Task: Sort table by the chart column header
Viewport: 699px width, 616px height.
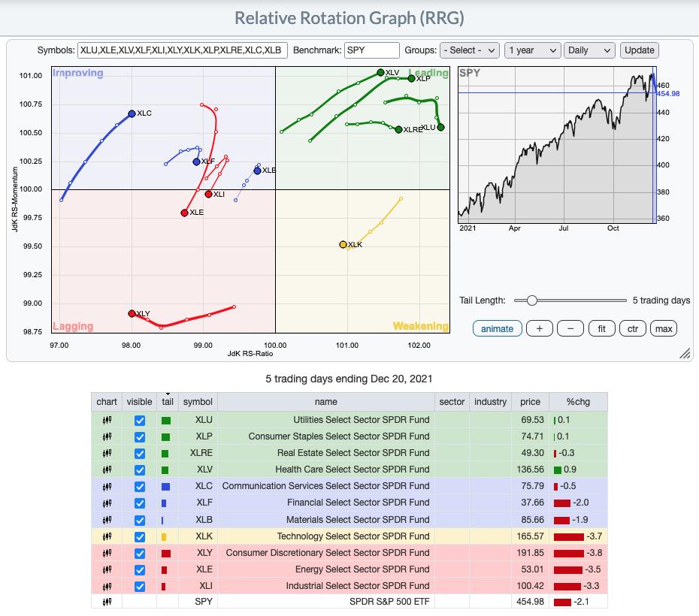Action: click(x=107, y=402)
